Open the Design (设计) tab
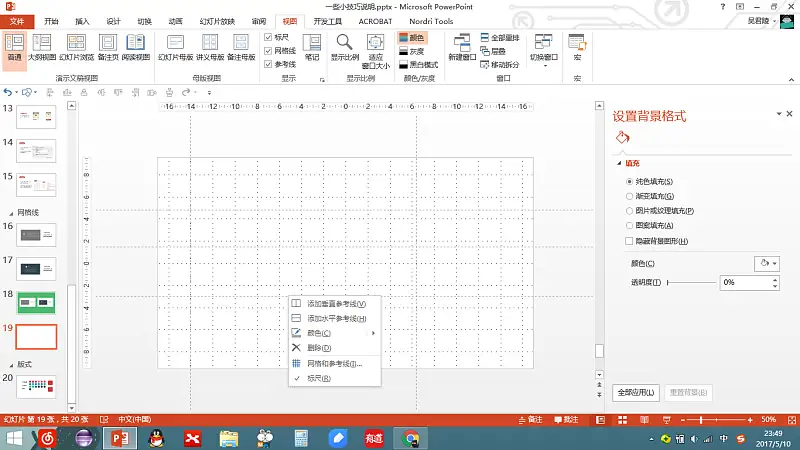This screenshot has width=800, height=450. tap(113, 21)
